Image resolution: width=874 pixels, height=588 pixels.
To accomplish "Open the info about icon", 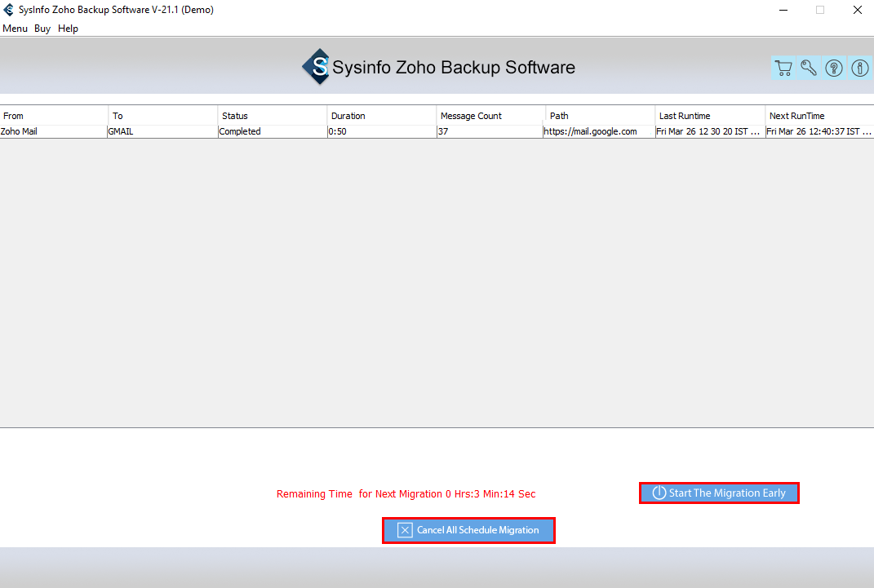I will (859, 68).
